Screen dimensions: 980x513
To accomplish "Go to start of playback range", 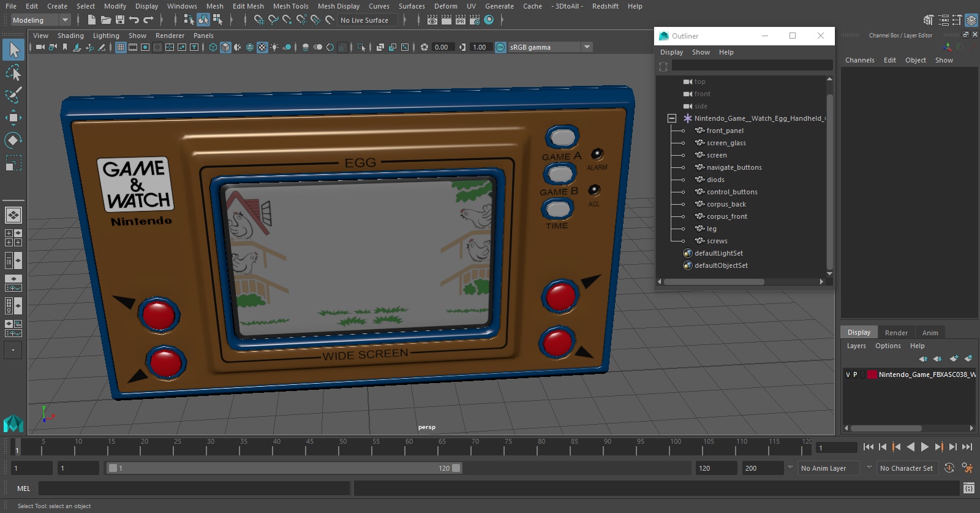I will coord(869,447).
